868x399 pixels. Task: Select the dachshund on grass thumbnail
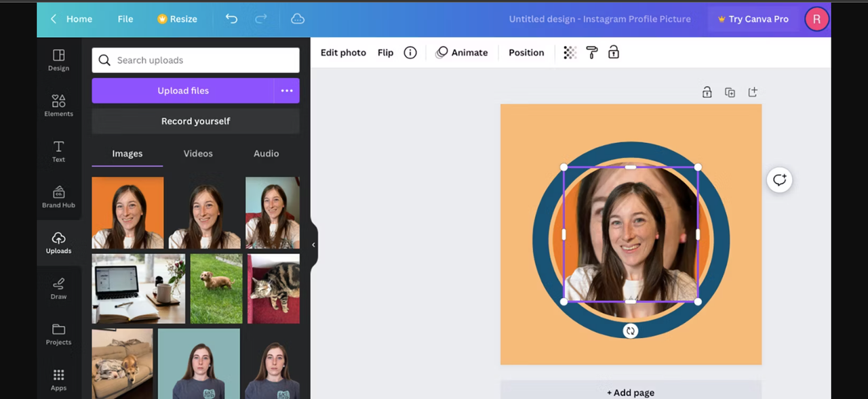(216, 289)
